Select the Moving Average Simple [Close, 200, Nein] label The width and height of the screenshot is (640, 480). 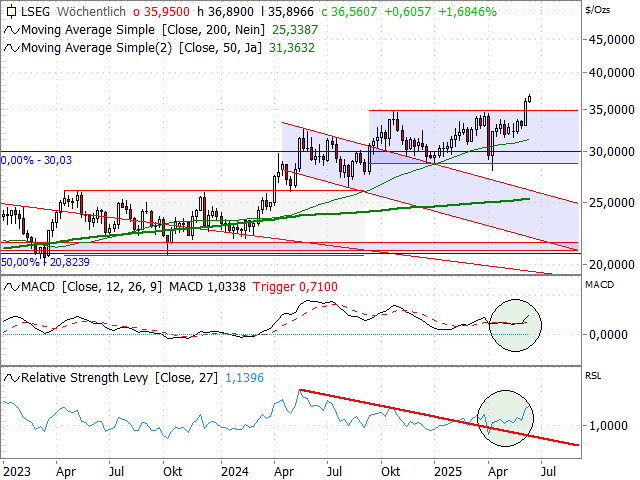(x=143, y=30)
